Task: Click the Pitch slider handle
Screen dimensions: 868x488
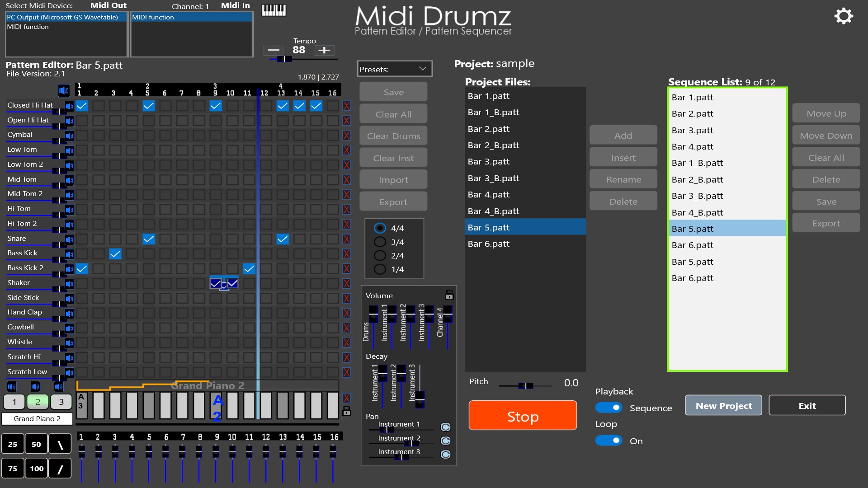Action: 526,385
